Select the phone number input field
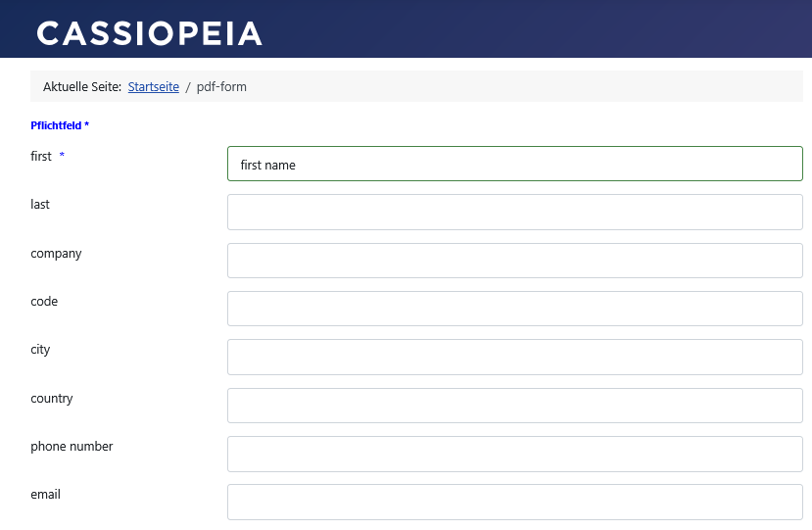The image size is (812, 530). click(515, 454)
